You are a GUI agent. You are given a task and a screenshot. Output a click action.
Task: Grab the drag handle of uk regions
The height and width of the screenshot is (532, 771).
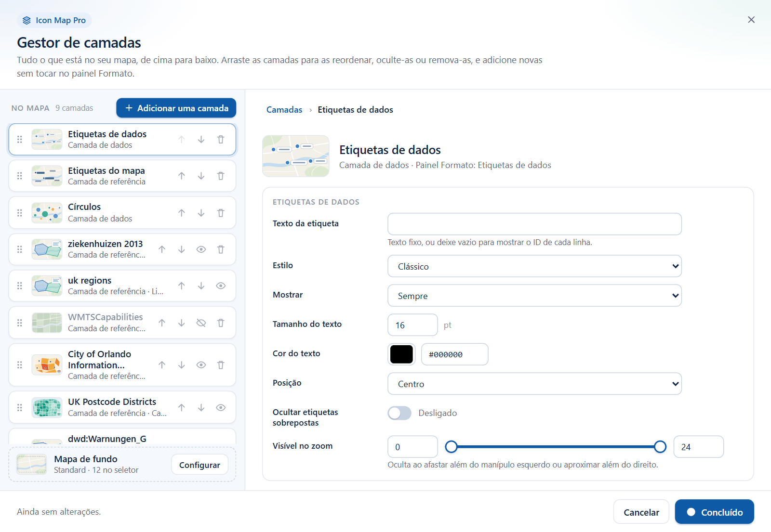[x=20, y=286]
